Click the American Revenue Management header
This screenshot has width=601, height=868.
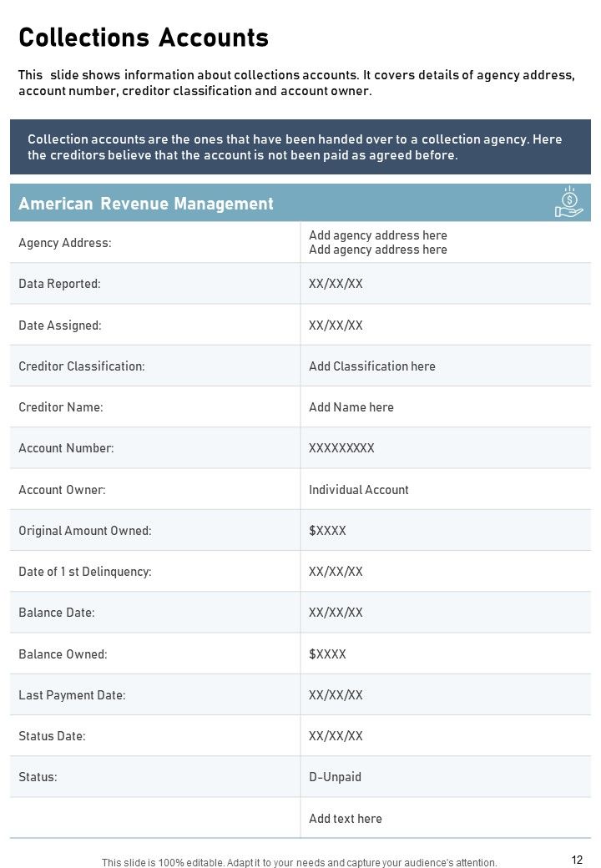[146, 204]
